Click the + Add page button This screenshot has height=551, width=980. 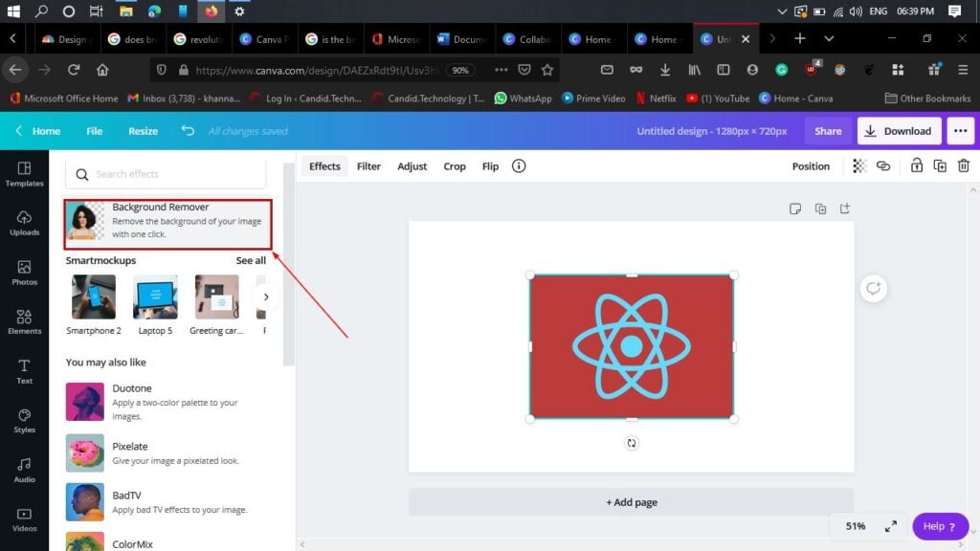(x=632, y=502)
